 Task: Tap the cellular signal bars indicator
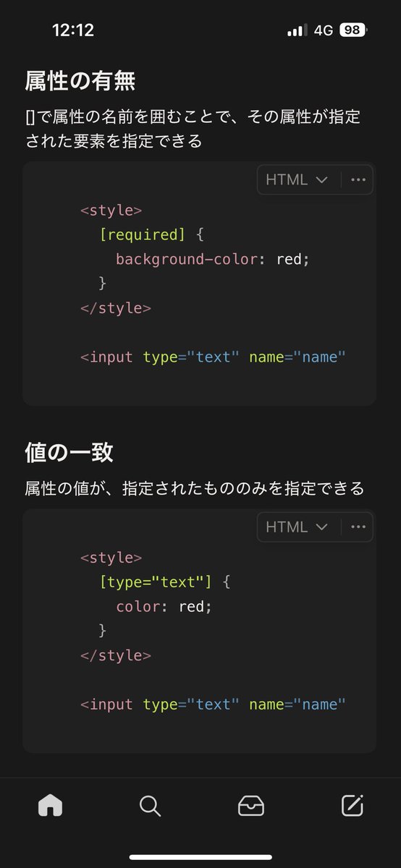[x=297, y=30]
